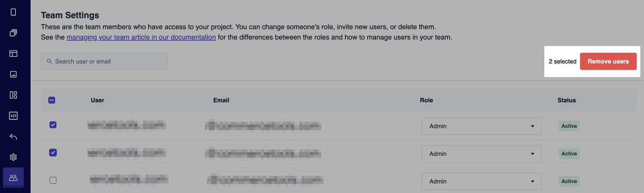Toggle the select-all checkbox in table header
644x193 pixels.
(x=52, y=100)
